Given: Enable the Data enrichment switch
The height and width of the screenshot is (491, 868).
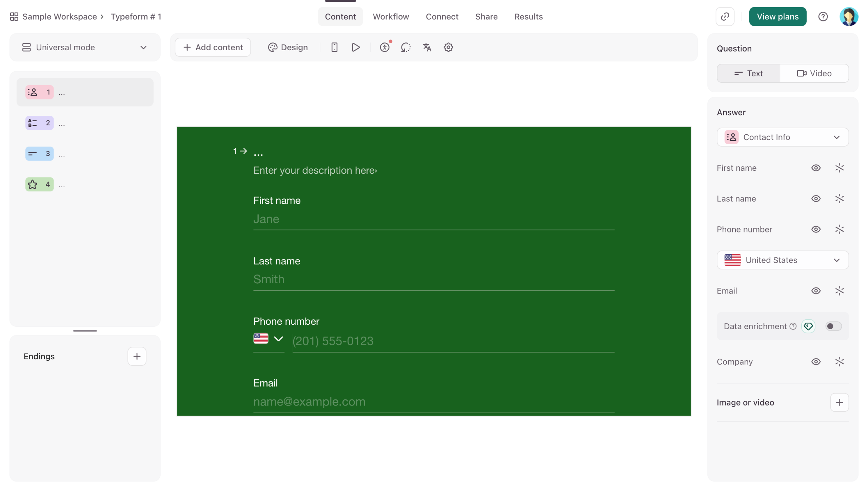Looking at the screenshot, I should (833, 326).
